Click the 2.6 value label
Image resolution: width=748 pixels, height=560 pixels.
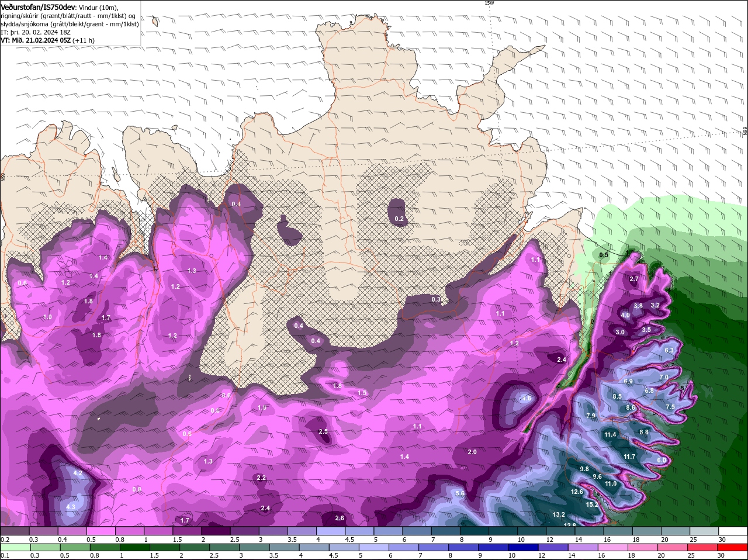[x=340, y=518]
